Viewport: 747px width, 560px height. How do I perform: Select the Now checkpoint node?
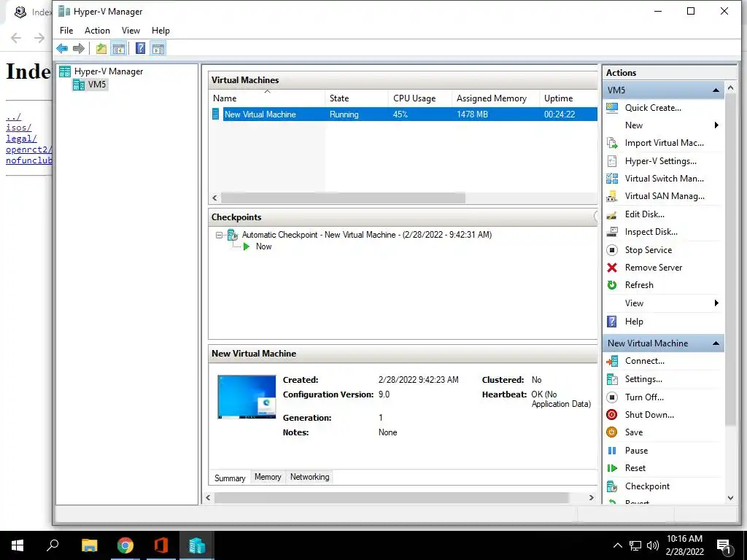263,246
